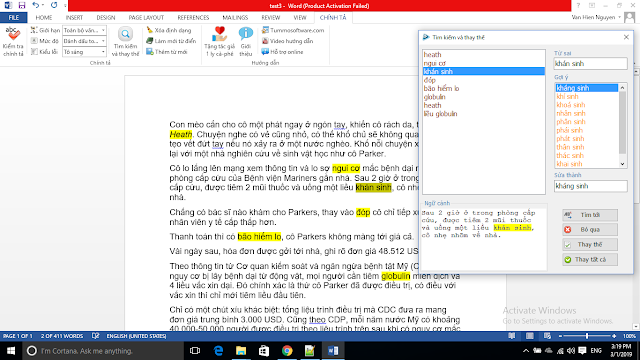Click Xóa định dạng broom icon
Screen dimensions: 640x360
pos(169,30)
